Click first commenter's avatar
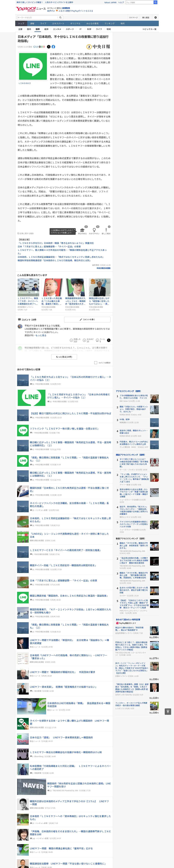This screenshot has width=174, height=868. 20,327
